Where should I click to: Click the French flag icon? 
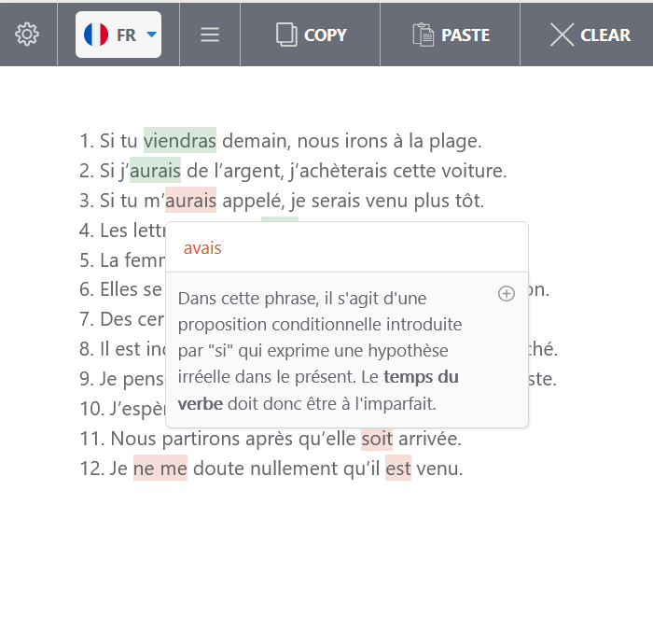[x=96, y=35]
